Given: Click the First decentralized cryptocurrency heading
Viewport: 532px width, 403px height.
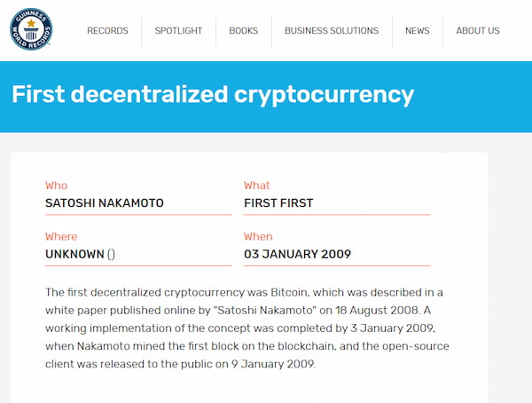Looking at the screenshot, I should [213, 94].
